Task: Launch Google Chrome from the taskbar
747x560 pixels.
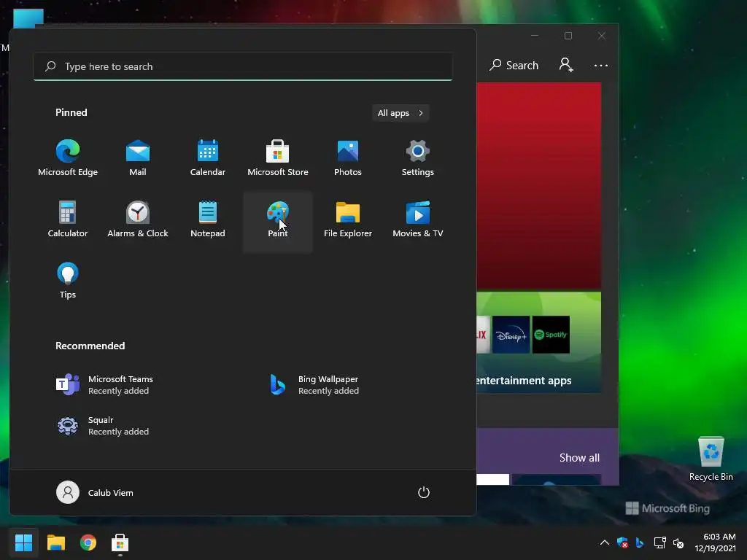Action: [x=88, y=542]
